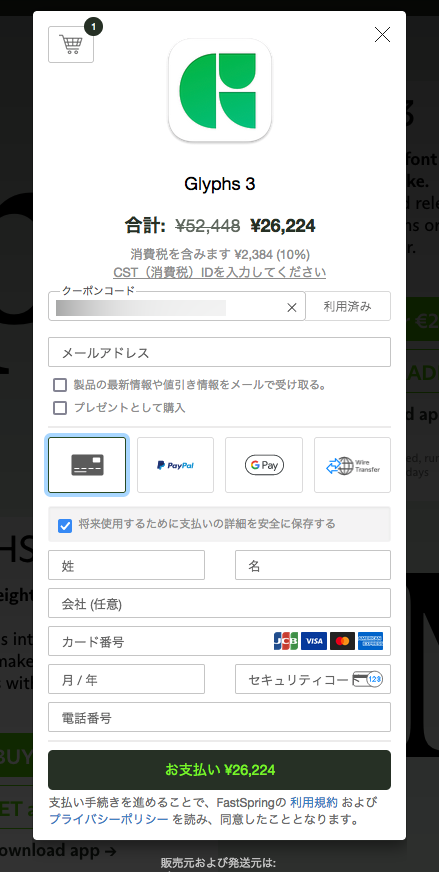
Task: Click the CVV card hint icon
Action: tap(367, 679)
